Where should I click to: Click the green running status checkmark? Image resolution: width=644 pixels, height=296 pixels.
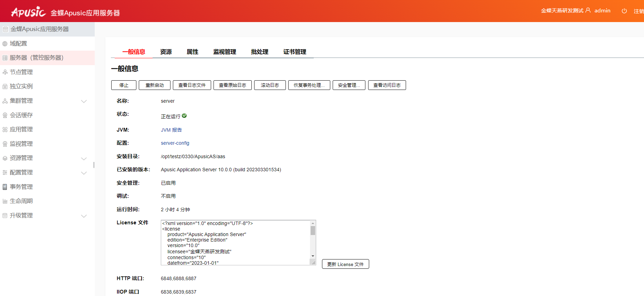(x=184, y=116)
